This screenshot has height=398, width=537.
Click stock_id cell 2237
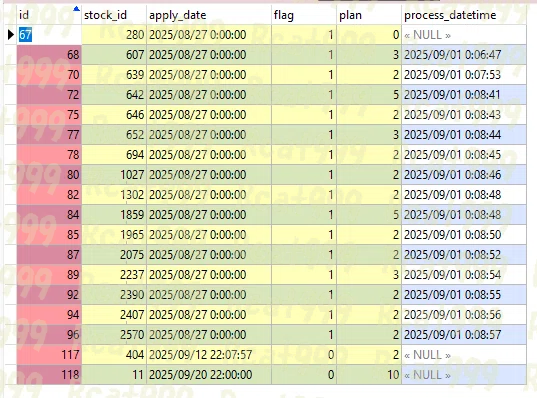click(114, 274)
